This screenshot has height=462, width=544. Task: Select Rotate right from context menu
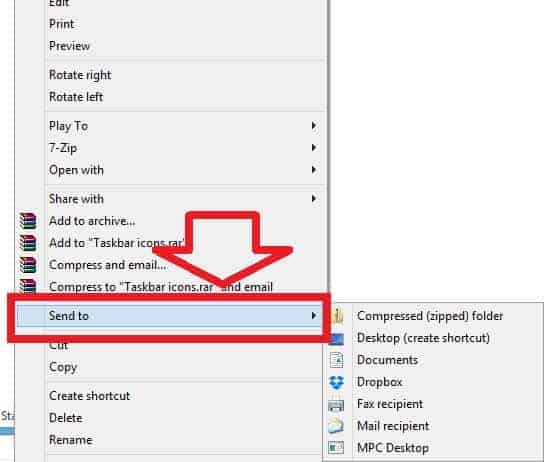click(80, 75)
